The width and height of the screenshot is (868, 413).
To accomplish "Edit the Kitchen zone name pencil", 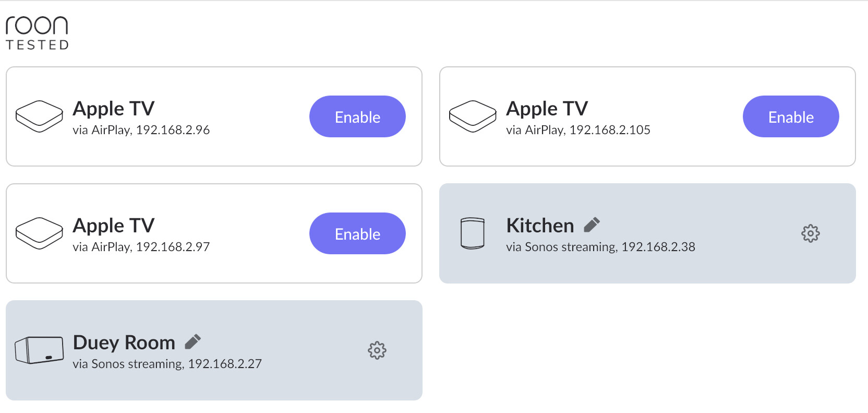I will 592,225.
